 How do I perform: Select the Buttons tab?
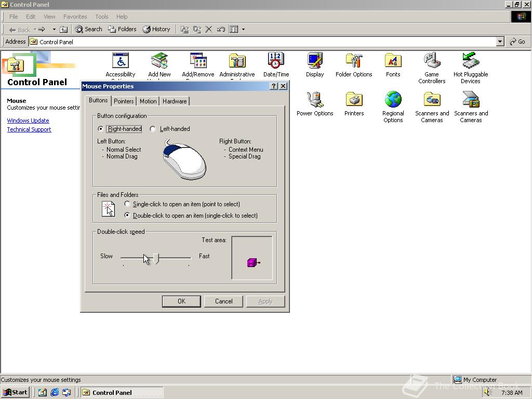(98, 100)
